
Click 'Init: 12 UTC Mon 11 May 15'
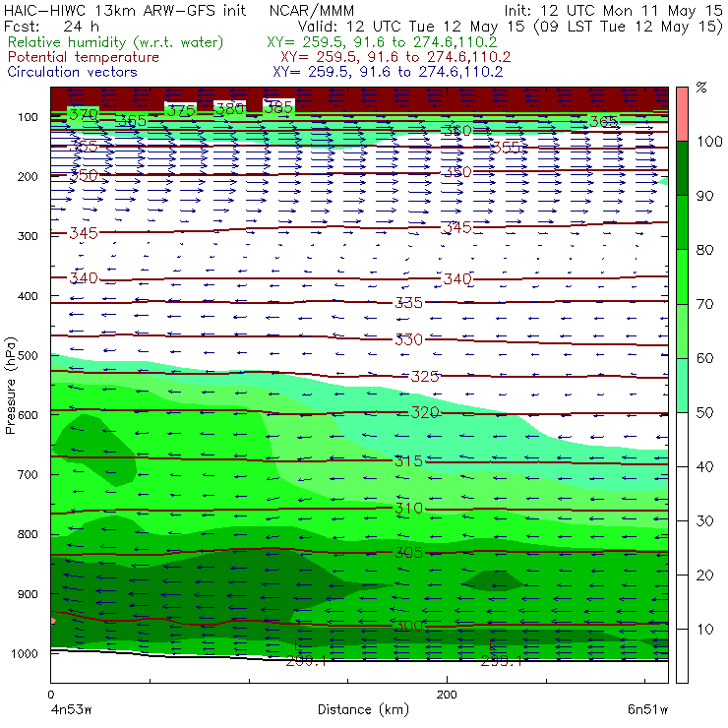(x=613, y=10)
